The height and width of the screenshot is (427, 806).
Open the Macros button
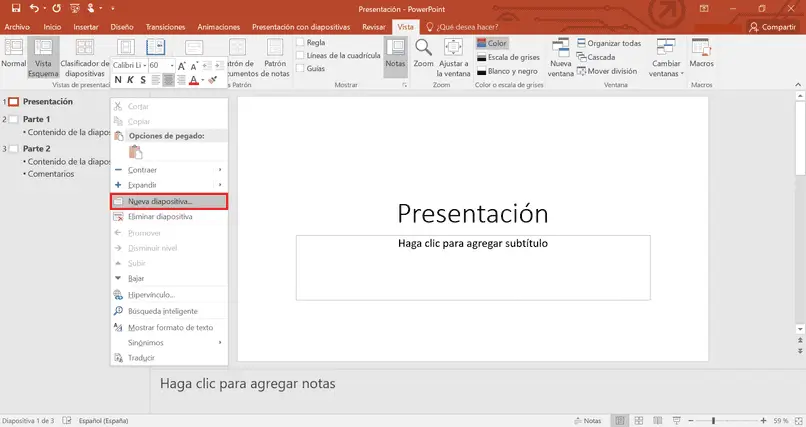point(701,52)
